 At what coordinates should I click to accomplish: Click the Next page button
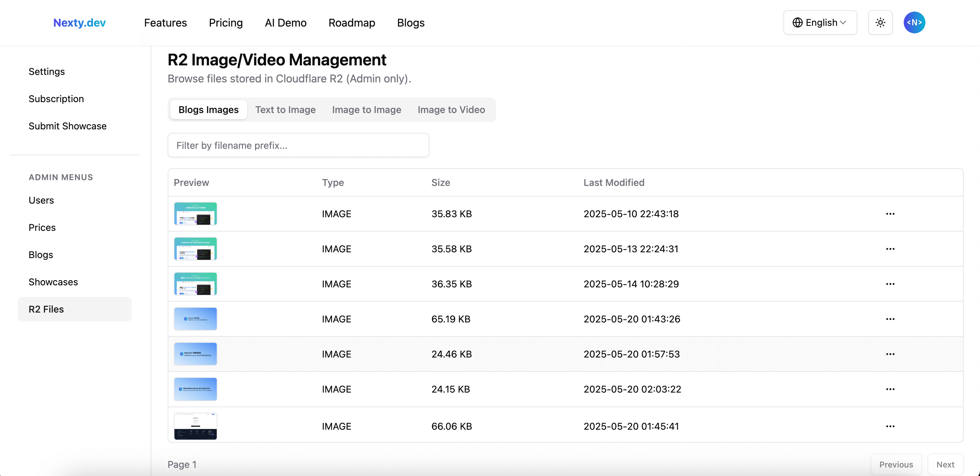point(945,464)
